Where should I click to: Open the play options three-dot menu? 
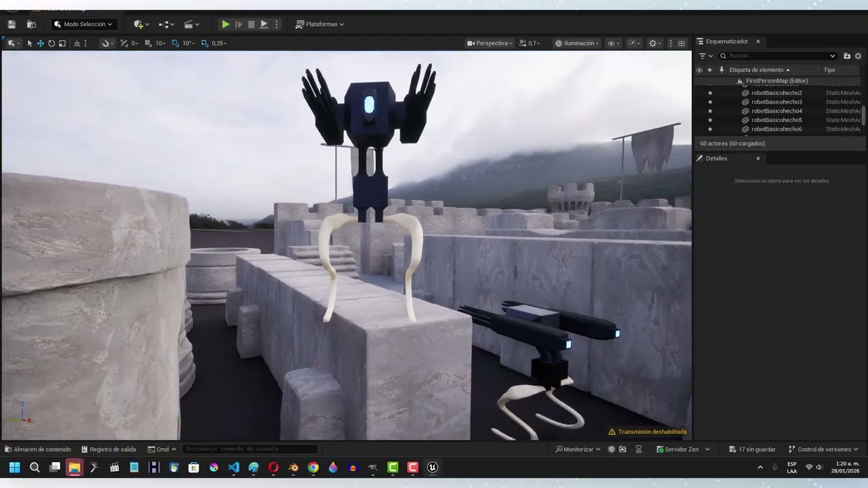276,24
